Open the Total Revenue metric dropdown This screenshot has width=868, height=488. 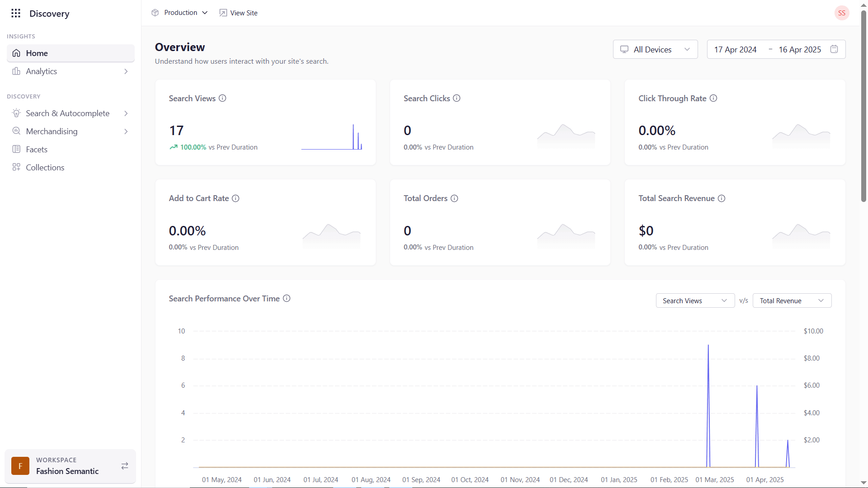[792, 300]
